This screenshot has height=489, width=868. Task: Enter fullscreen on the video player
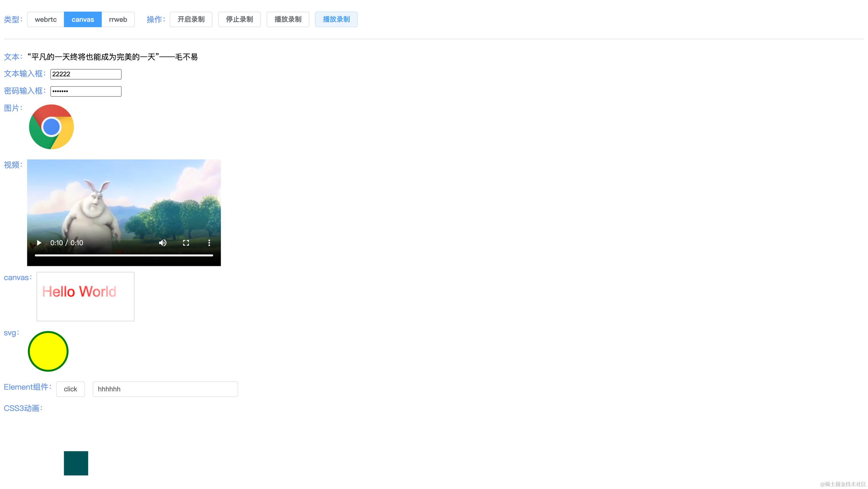tap(186, 243)
